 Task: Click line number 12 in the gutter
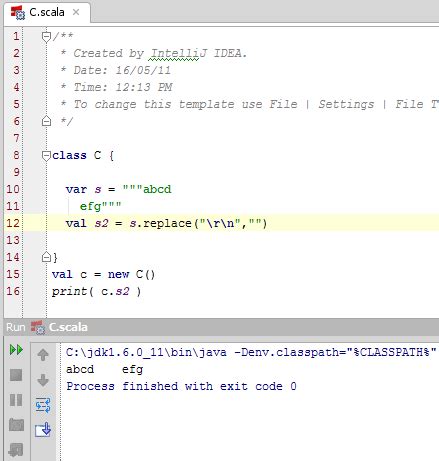13,223
